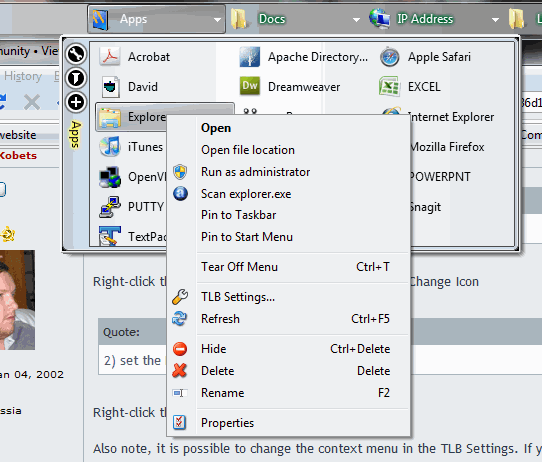
Task: Choose Delete in the context menu
Action: (288, 371)
